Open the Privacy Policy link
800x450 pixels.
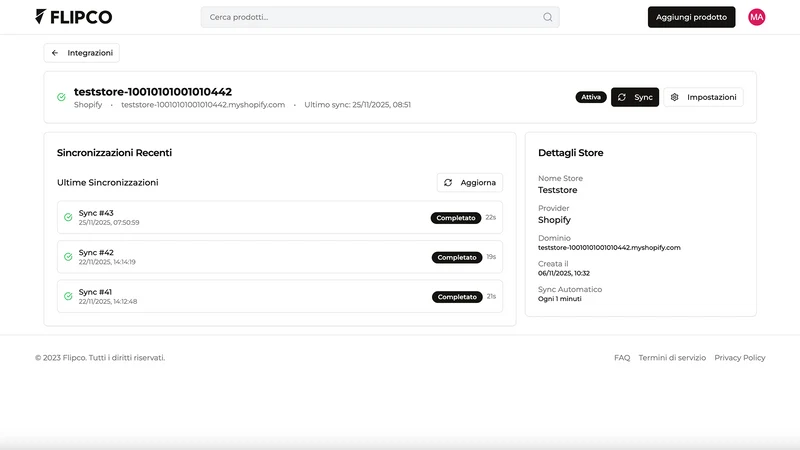pos(740,358)
